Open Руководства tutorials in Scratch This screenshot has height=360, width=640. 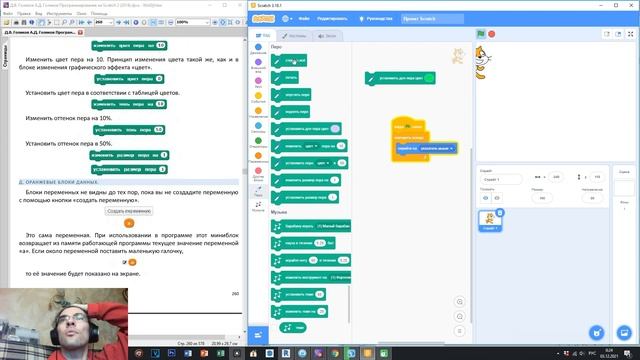pos(376,19)
